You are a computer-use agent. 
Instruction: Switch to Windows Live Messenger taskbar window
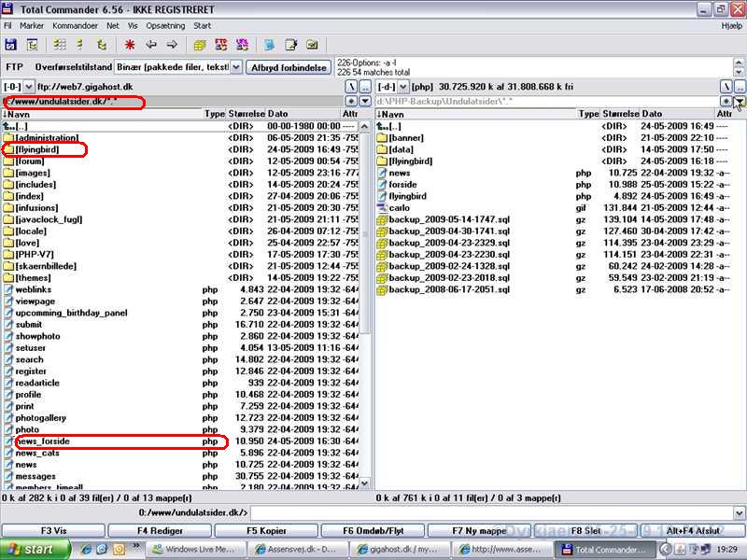pos(197,549)
